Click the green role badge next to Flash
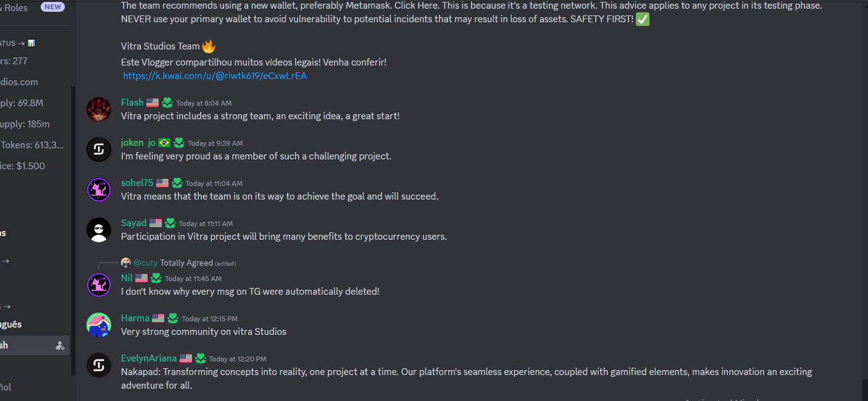Screen dimensions: 868x401 tap(167, 103)
